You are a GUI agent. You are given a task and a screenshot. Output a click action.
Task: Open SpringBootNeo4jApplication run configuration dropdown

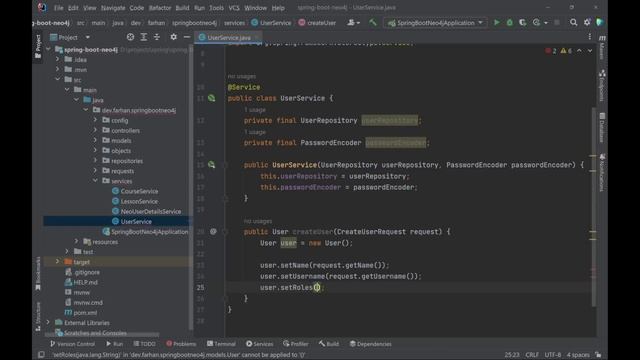pyautogui.click(x=435, y=23)
